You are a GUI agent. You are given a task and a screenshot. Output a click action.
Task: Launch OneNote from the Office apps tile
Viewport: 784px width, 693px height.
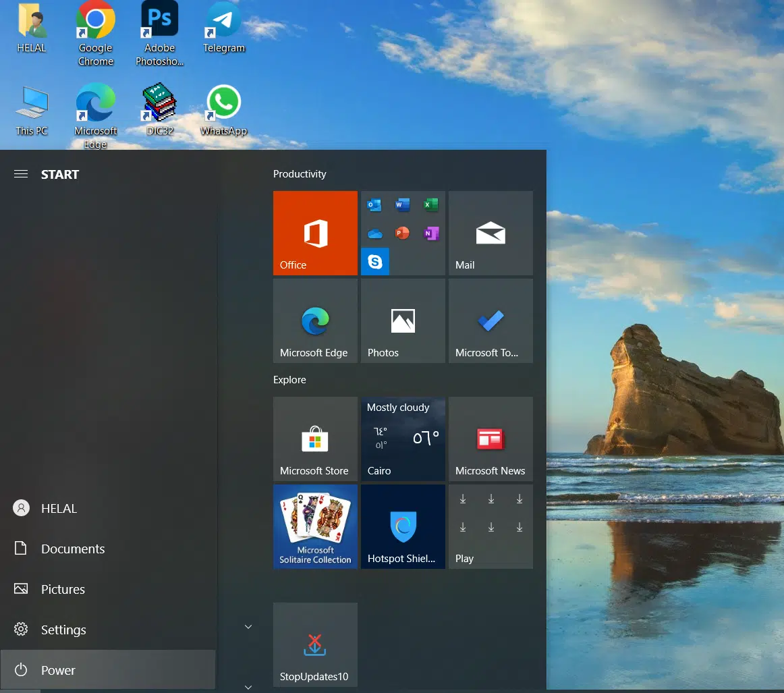click(x=431, y=233)
